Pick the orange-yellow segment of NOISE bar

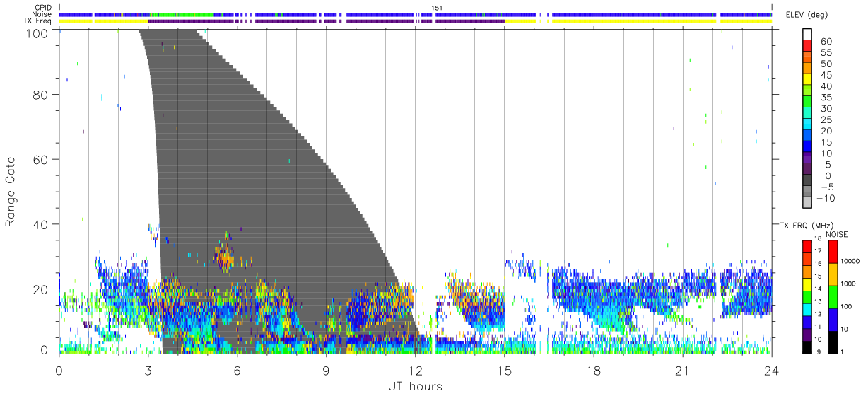(833, 274)
